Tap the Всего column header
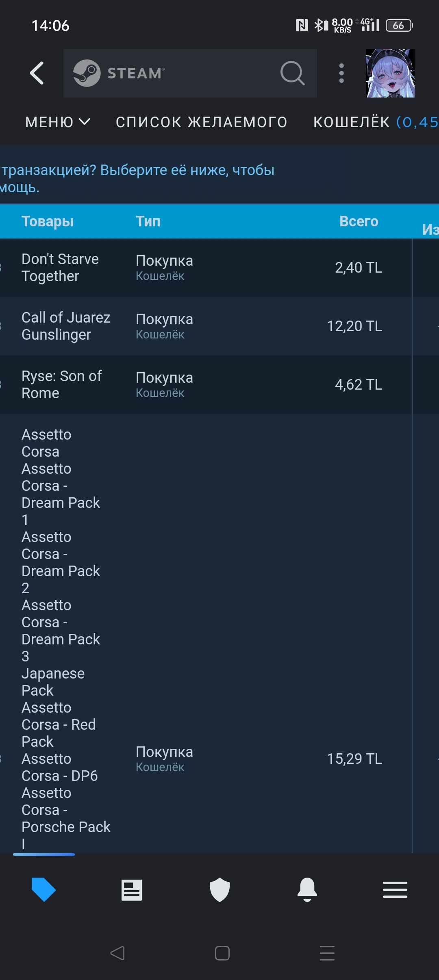Screen dimensions: 439x980 [x=359, y=221]
